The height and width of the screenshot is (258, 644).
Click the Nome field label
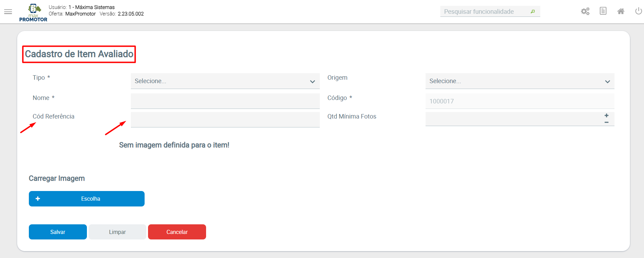[44, 98]
